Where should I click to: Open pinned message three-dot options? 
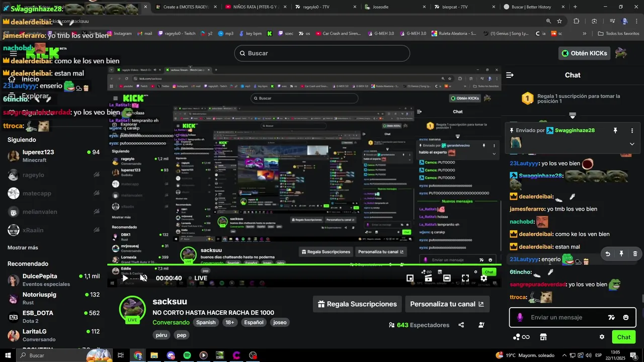[632, 130]
